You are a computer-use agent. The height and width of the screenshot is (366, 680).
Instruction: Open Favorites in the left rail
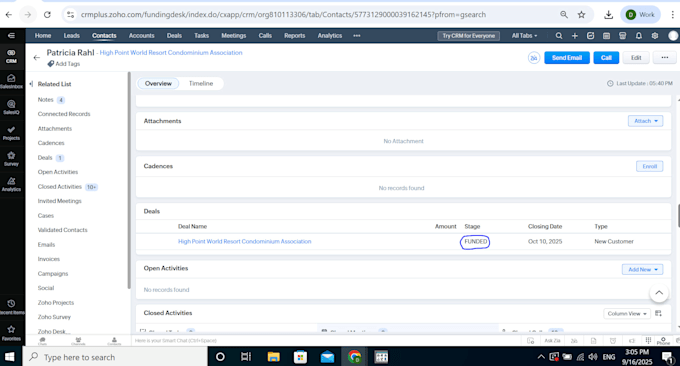[x=11, y=333]
